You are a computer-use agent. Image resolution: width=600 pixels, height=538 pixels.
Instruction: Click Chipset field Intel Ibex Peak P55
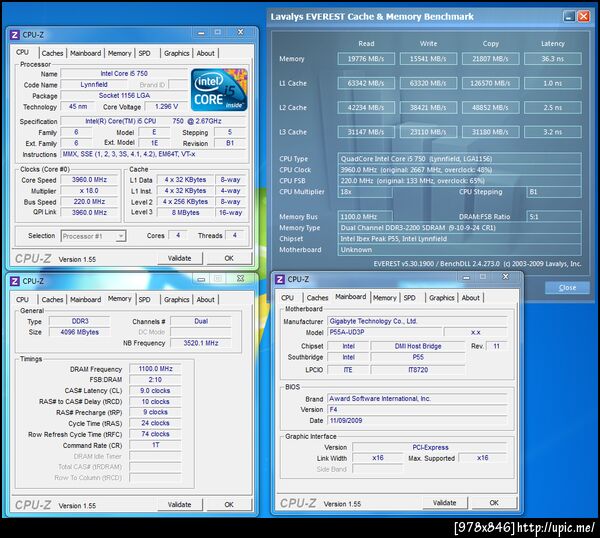tap(460, 239)
